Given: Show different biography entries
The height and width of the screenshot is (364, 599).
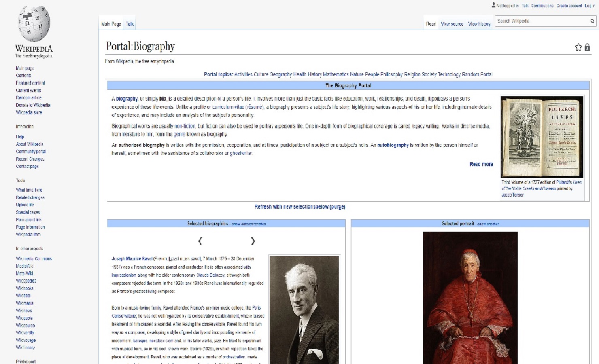Looking at the screenshot, I should point(249,224).
